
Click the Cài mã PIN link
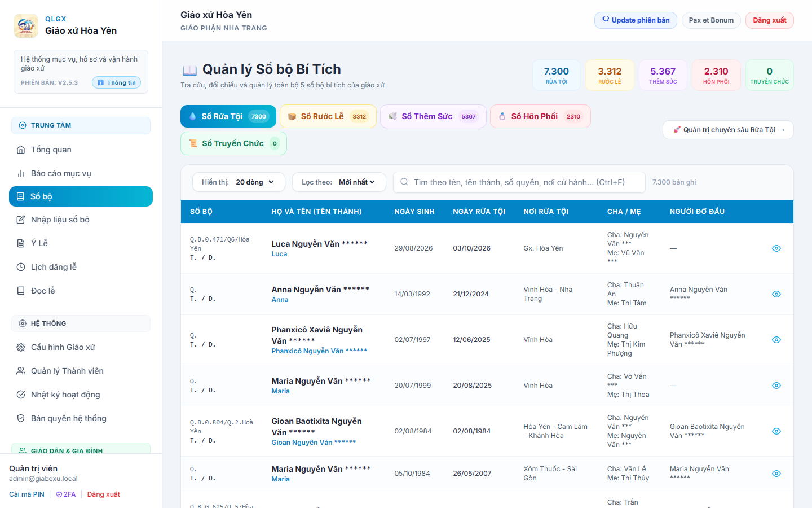27,494
